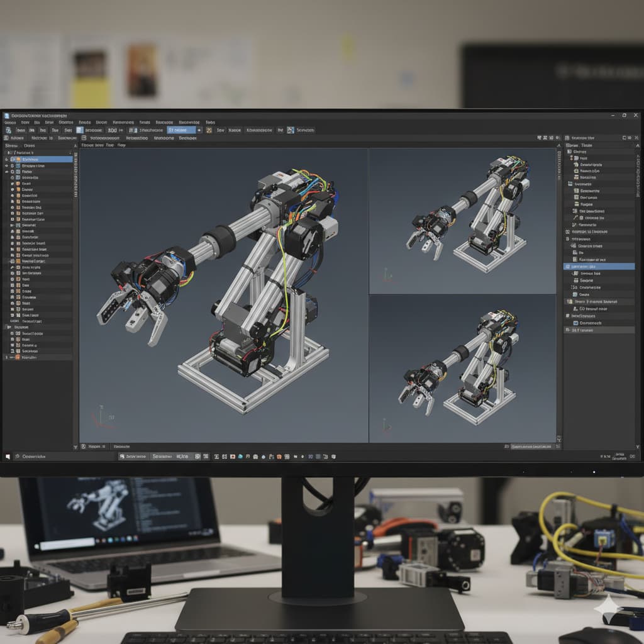Click the blue square icon in the main toolbar
Screen dimensions: 644x644
pyautogui.click(x=80, y=130)
